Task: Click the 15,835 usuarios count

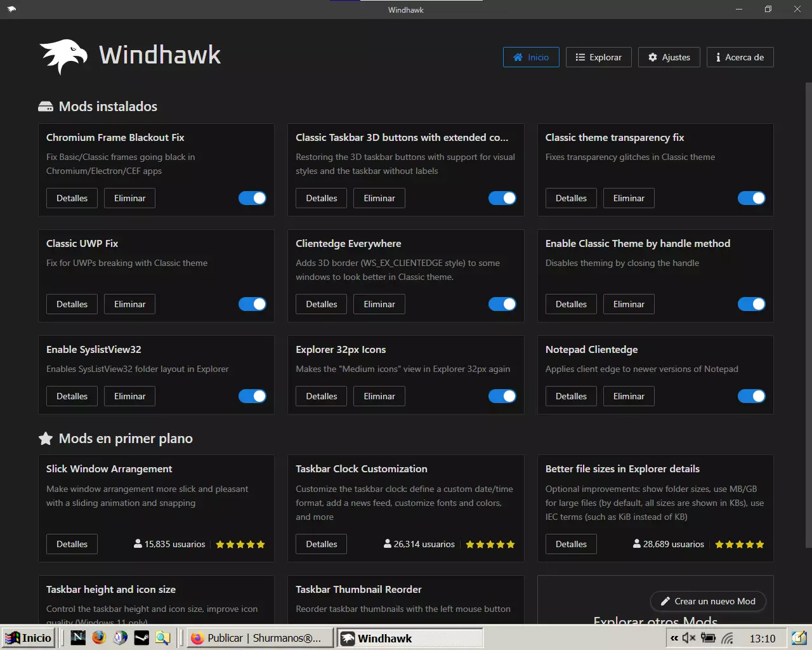Action: (x=169, y=544)
